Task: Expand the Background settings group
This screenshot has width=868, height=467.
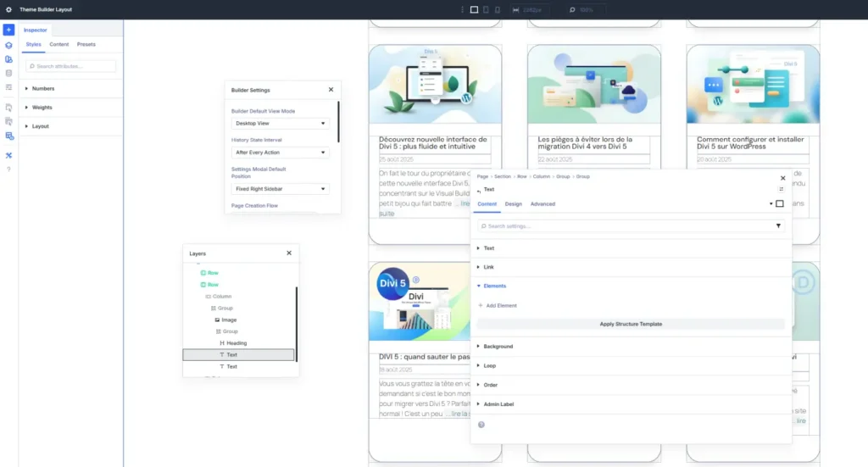Action: pos(631,347)
